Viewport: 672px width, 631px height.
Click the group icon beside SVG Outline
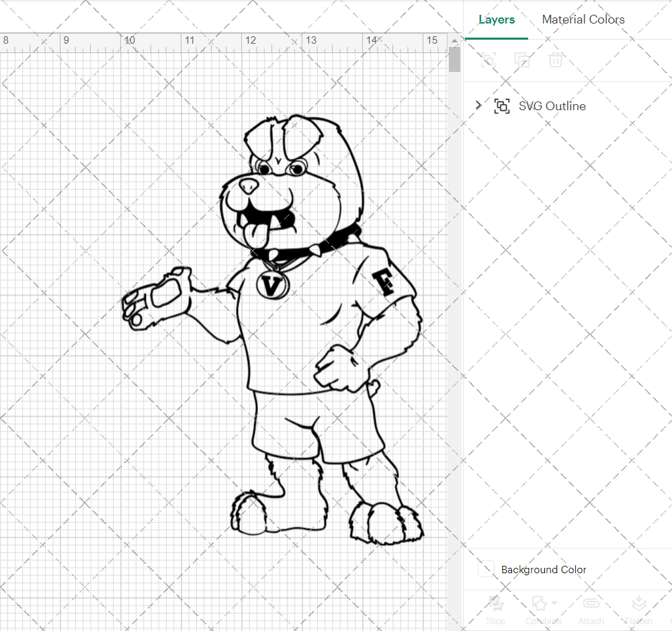(x=502, y=106)
